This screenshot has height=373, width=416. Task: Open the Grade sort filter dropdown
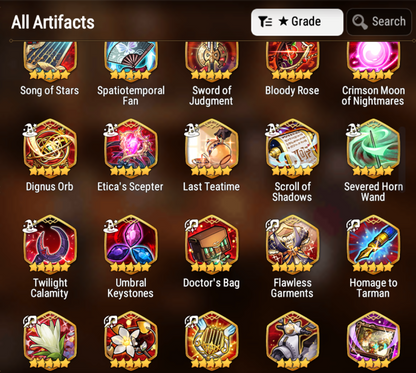[297, 22]
